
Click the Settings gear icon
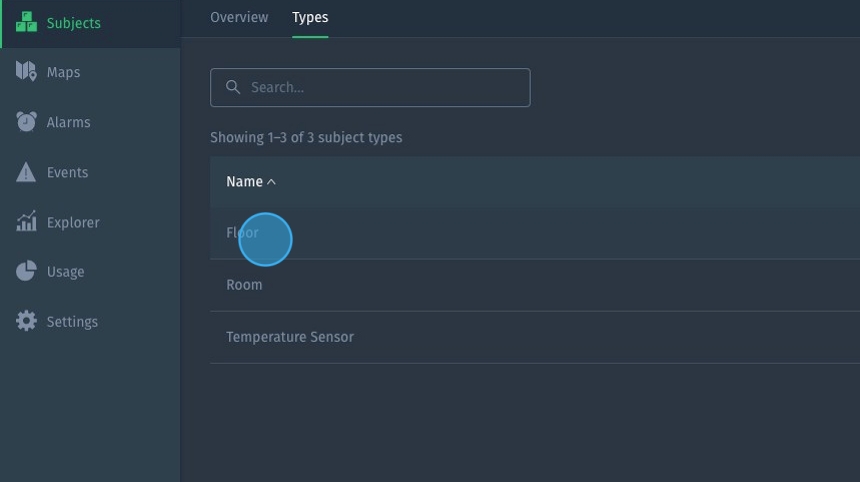[26, 322]
